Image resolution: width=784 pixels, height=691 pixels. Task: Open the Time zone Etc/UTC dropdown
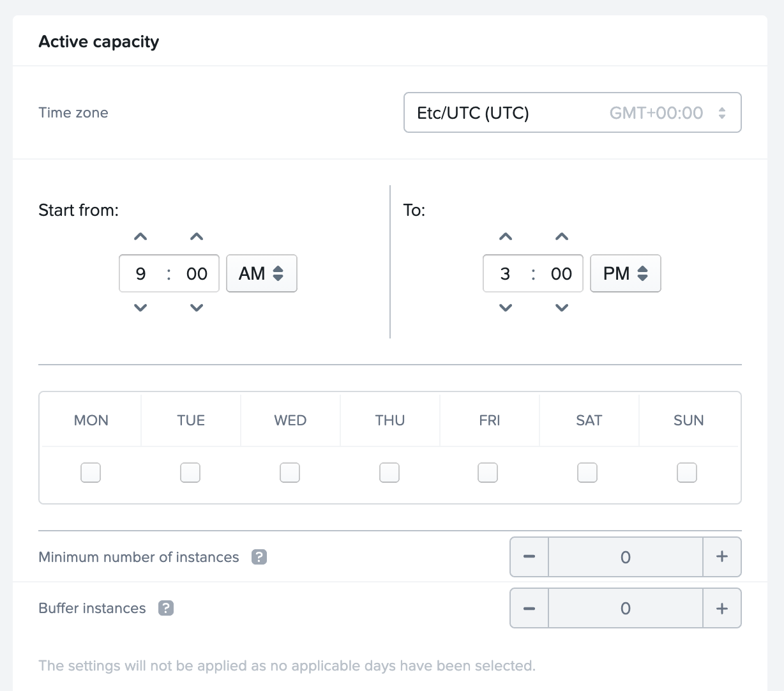pyautogui.click(x=572, y=113)
